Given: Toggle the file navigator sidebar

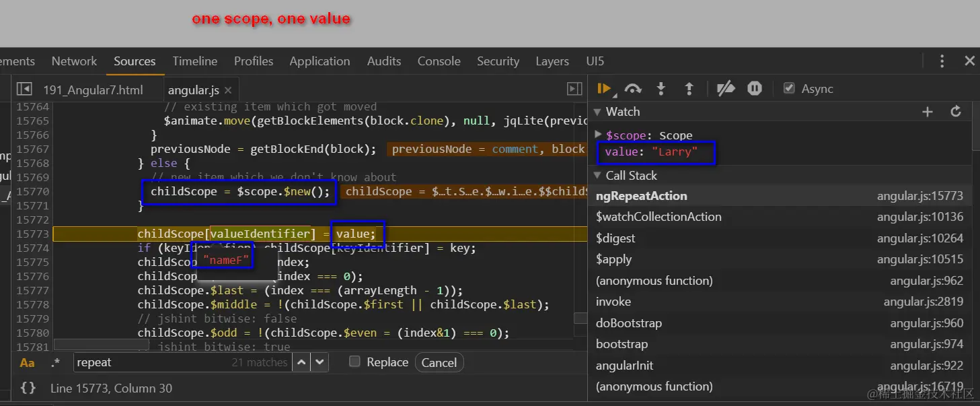Looking at the screenshot, I should point(24,89).
